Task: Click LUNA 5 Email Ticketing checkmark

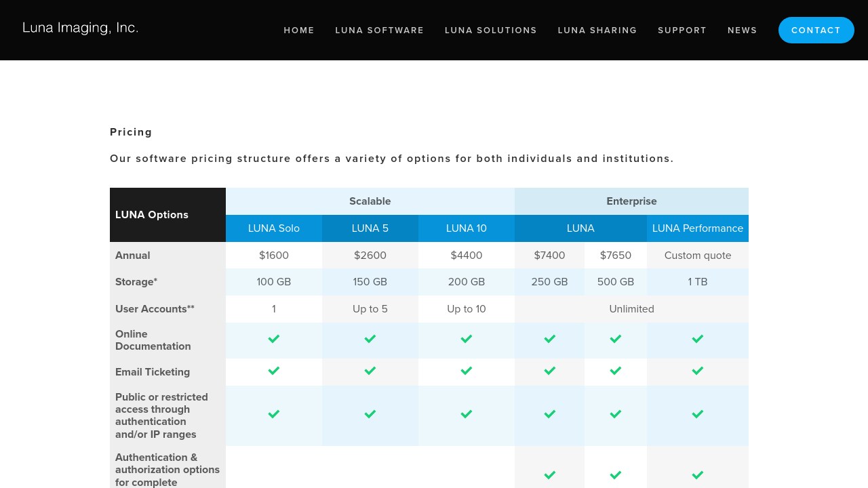Action: [370, 371]
